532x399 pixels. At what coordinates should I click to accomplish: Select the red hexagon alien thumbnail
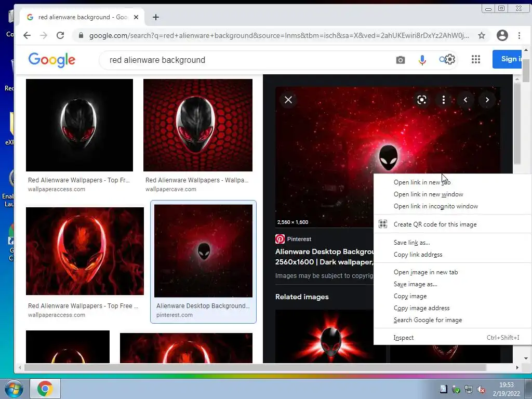198,125
